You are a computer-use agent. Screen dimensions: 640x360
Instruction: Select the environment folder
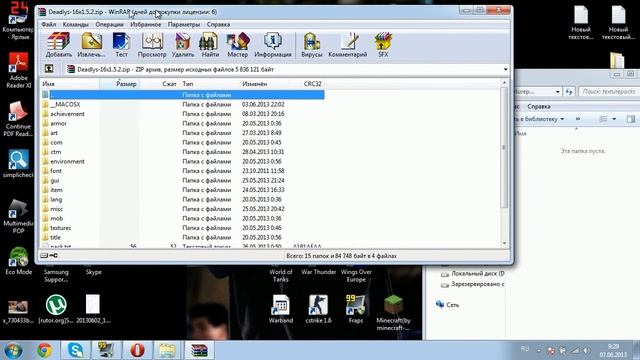pyautogui.click(x=182, y=161)
